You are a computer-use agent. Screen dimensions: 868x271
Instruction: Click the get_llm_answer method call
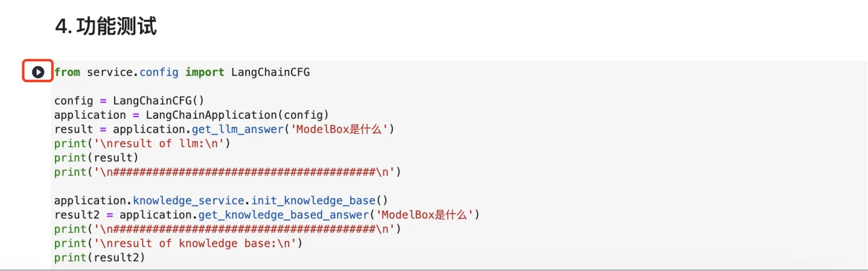[x=237, y=129]
